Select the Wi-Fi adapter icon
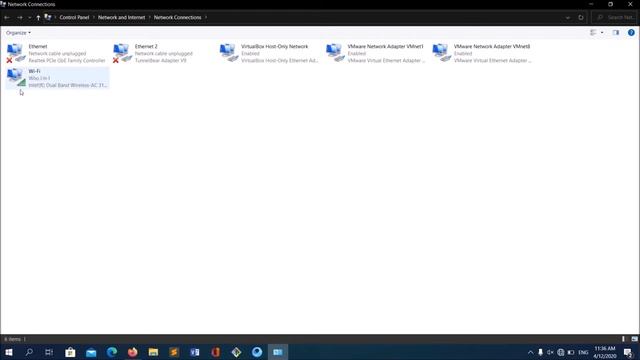The height and width of the screenshot is (360, 640). pos(16,78)
